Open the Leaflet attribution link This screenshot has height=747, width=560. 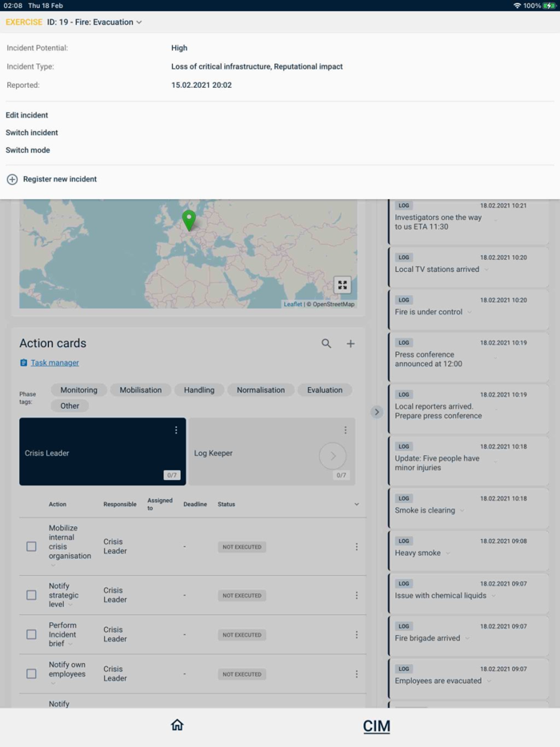click(293, 305)
